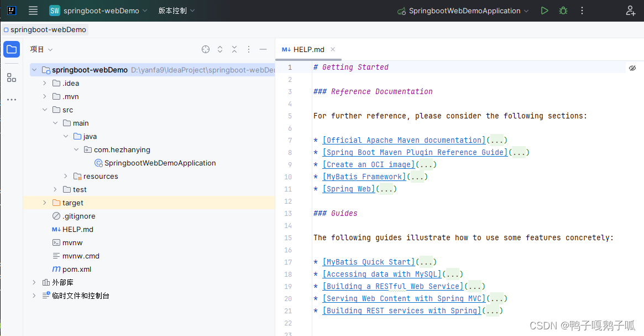This screenshot has width=644, height=336.
Task: Click the SpringbootWebDemoApplication class icon
Action: coord(98,163)
